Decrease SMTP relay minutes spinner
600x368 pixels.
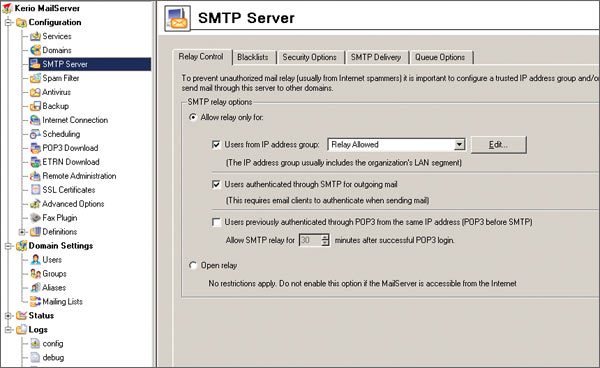point(325,243)
